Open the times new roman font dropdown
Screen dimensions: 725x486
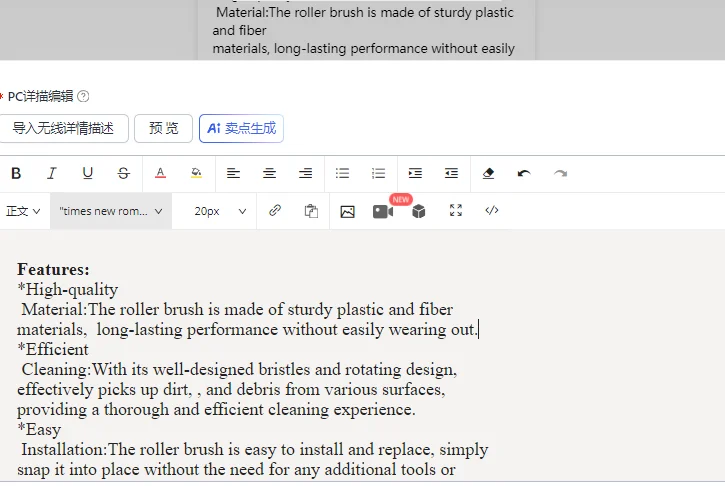click(111, 211)
